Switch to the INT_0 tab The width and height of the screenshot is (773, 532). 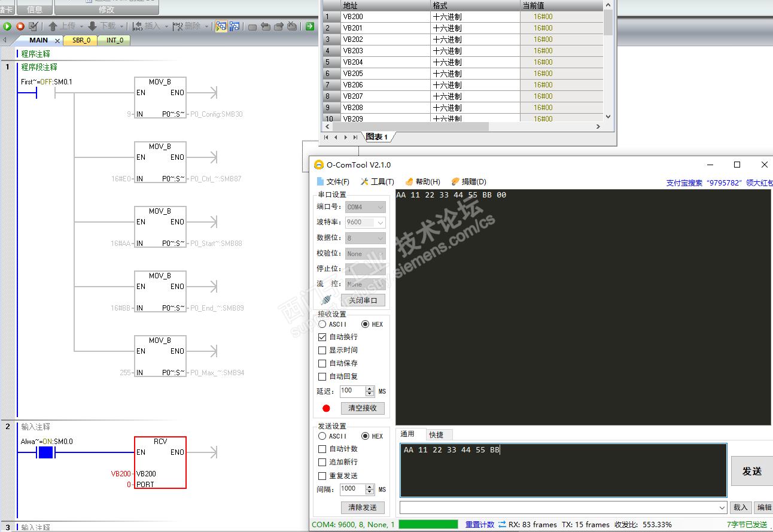tap(115, 41)
